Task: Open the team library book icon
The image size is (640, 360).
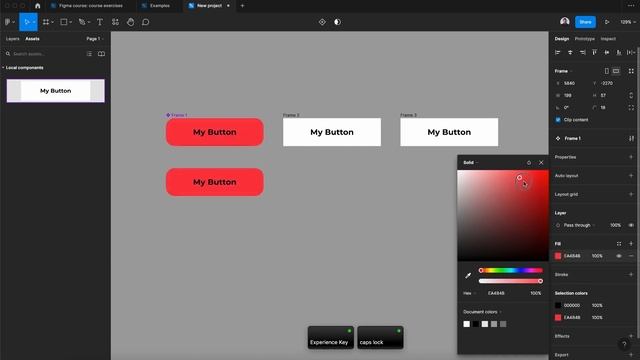Action: (x=101, y=54)
